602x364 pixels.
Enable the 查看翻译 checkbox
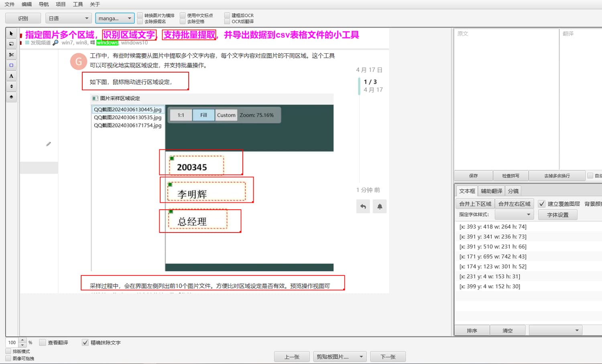43,342
